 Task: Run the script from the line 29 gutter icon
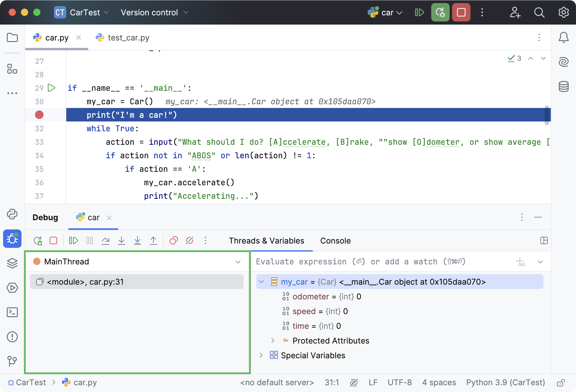[52, 88]
